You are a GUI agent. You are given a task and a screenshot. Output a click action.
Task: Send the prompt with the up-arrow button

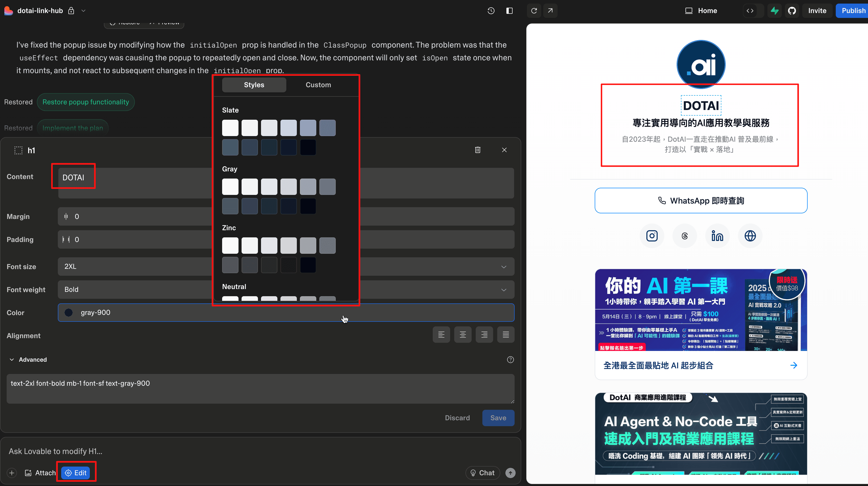click(x=511, y=473)
